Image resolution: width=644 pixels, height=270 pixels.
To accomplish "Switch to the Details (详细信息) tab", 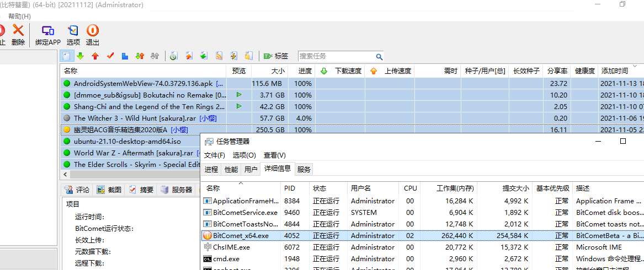I will pos(278,168).
